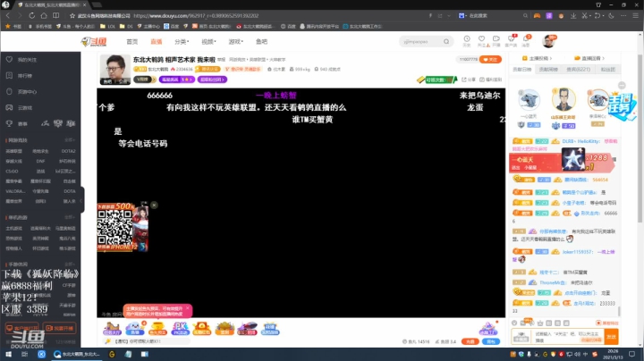Click the streamer's profile picture
The width and height of the screenshot is (644, 361).
click(115, 70)
